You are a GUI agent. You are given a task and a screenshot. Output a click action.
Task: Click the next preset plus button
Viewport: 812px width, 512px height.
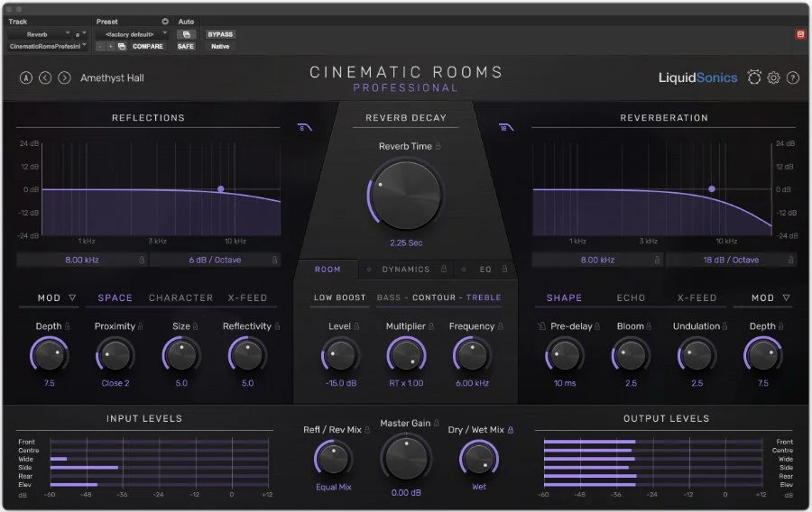coord(110,46)
